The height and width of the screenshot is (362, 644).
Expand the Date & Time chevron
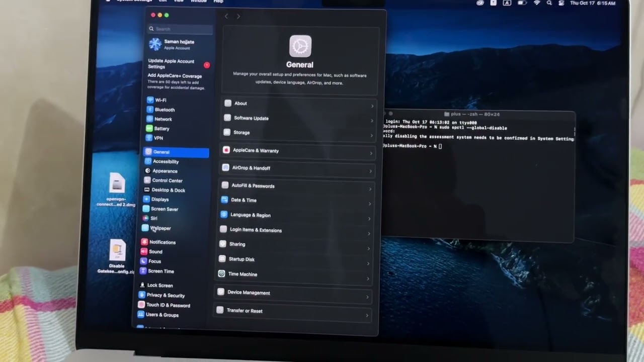pyautogui.click(x=370, y=204)
